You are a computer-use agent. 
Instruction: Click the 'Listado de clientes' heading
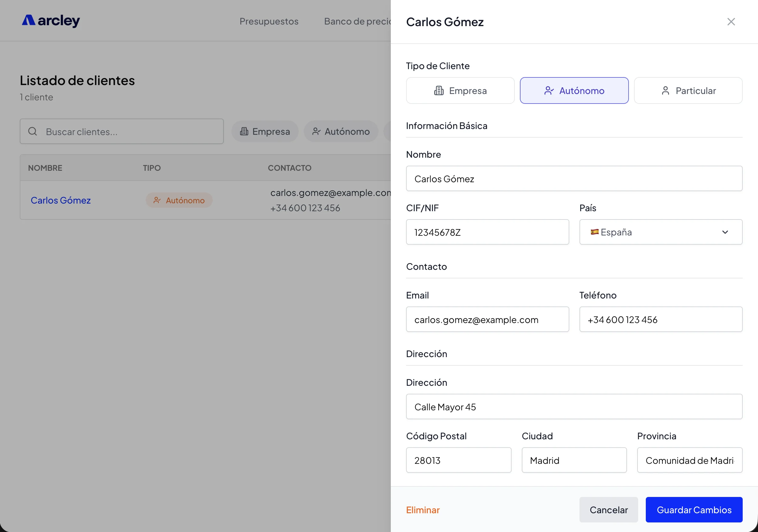click(77, 80)
